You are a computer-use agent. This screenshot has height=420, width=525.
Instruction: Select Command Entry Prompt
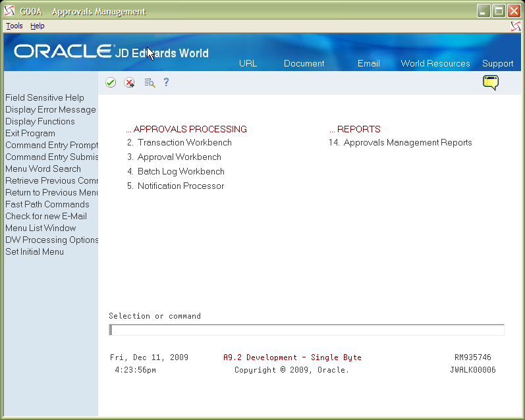pyautogui.click(x=51, y=145)
